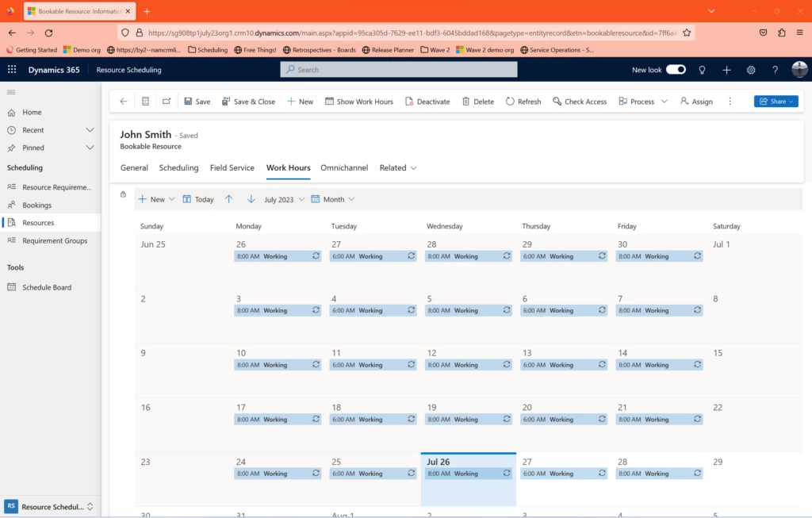
Task: Click the lightbulb assistant icon
Action: point(702,70)
